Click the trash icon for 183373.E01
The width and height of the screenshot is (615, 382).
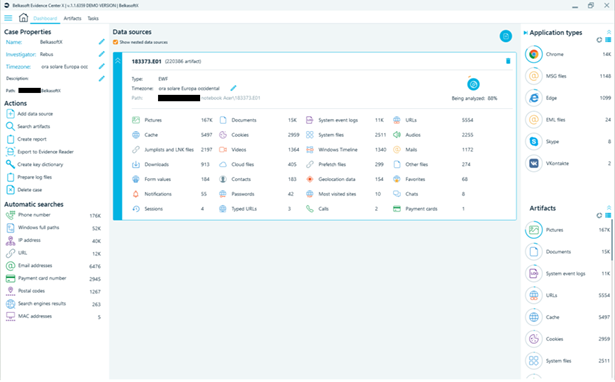pos(508,61)
